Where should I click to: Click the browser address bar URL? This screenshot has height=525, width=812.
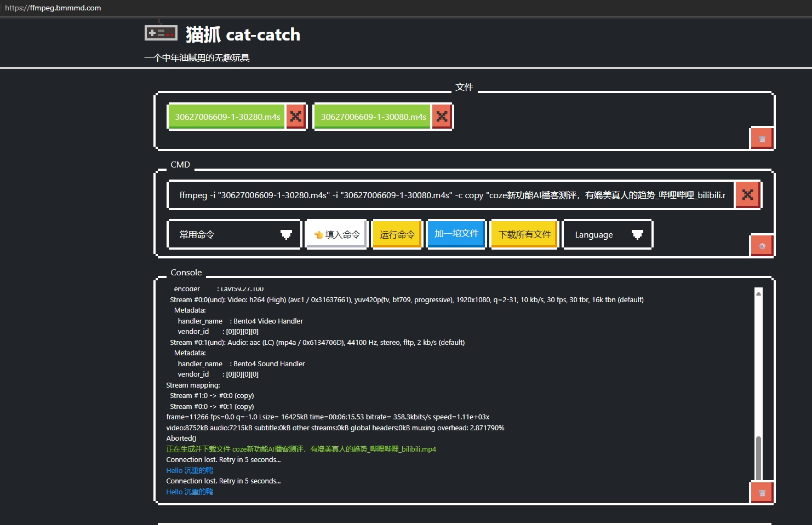[x=53, y=8]
